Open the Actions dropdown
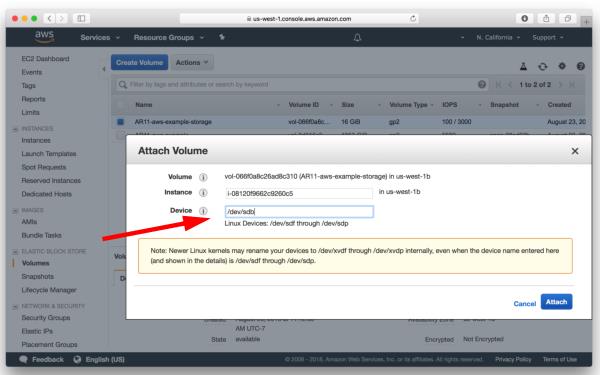The height and width of the screenshot is (375, 600). pos(192,62)
